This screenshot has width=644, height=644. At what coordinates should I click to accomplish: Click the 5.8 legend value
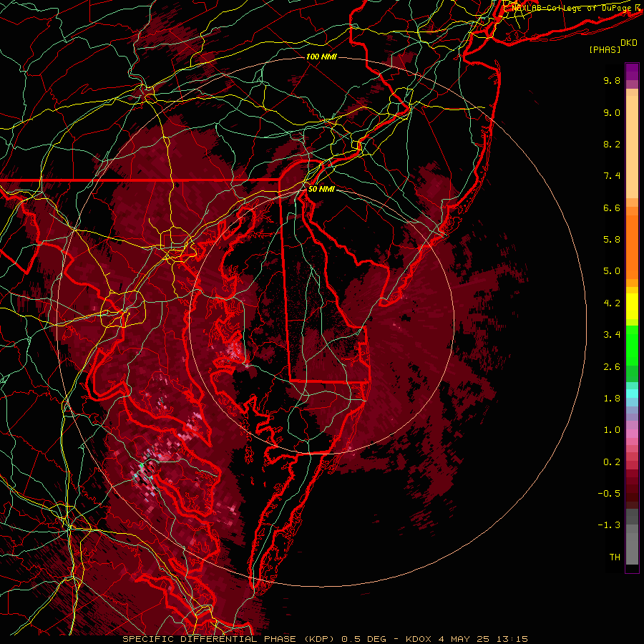tap(612, 240)
